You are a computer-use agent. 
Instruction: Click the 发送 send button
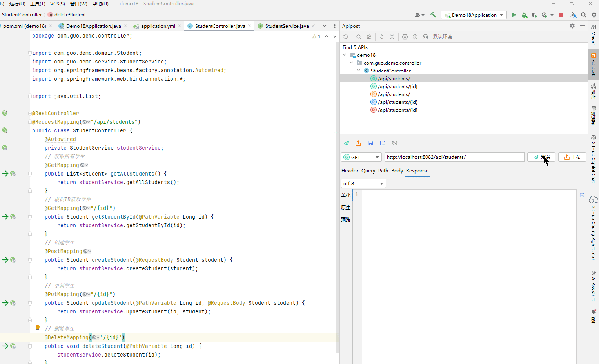point(541,157)
